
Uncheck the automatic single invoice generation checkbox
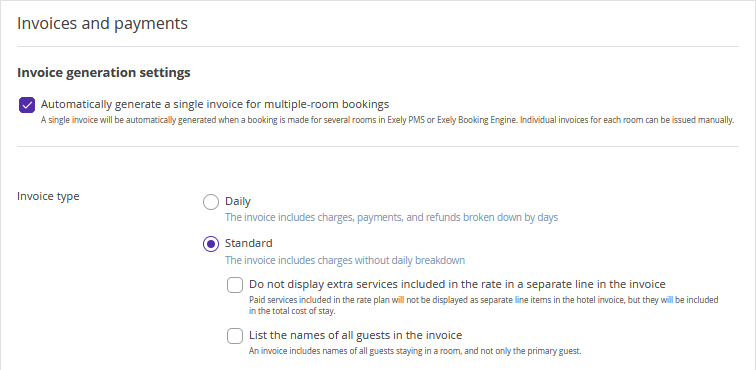tap(27, 105)
